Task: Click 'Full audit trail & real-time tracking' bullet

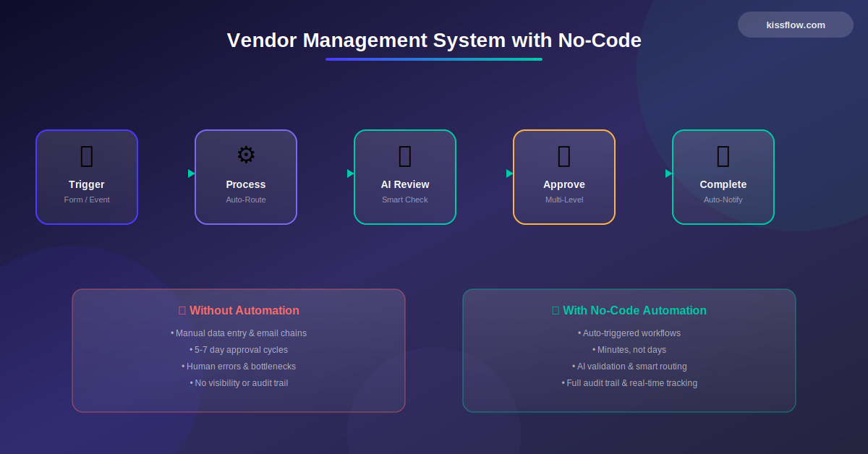Action: coord(629,383)
